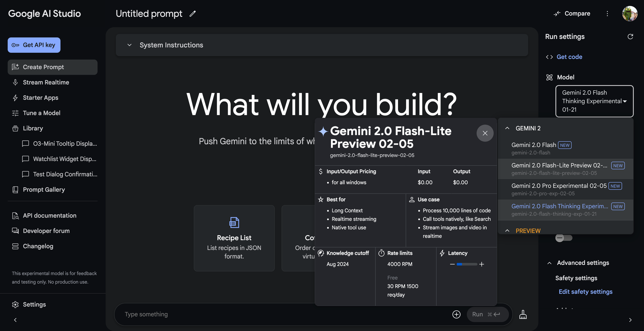Collapse the GEMINI 2 model group
The height and width of the screenshot is (331, 644).
click(507, 128)
